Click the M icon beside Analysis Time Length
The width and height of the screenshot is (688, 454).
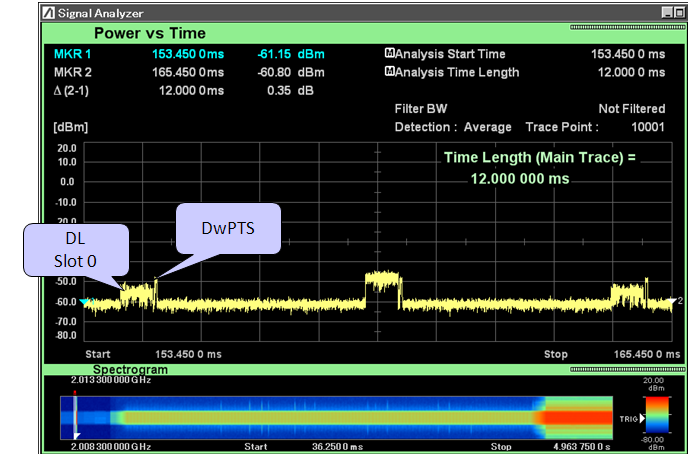click(389, 71)
